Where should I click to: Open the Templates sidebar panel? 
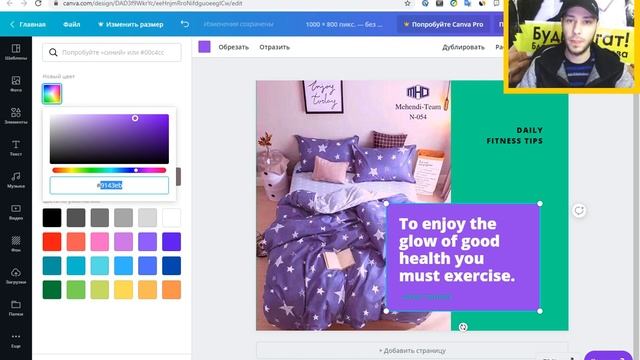coord(16,52)
